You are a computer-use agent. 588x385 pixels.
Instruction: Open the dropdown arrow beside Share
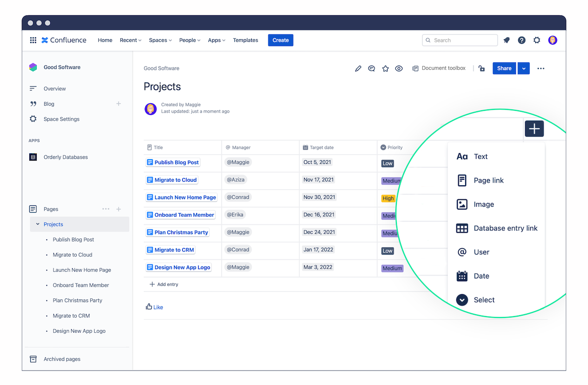coord(524,68)
